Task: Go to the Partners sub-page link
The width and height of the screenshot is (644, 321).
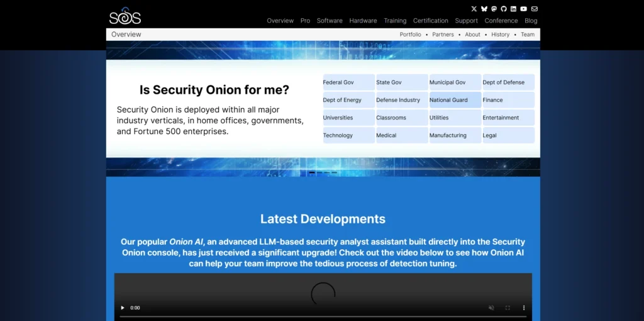Action: click(443, 35)
